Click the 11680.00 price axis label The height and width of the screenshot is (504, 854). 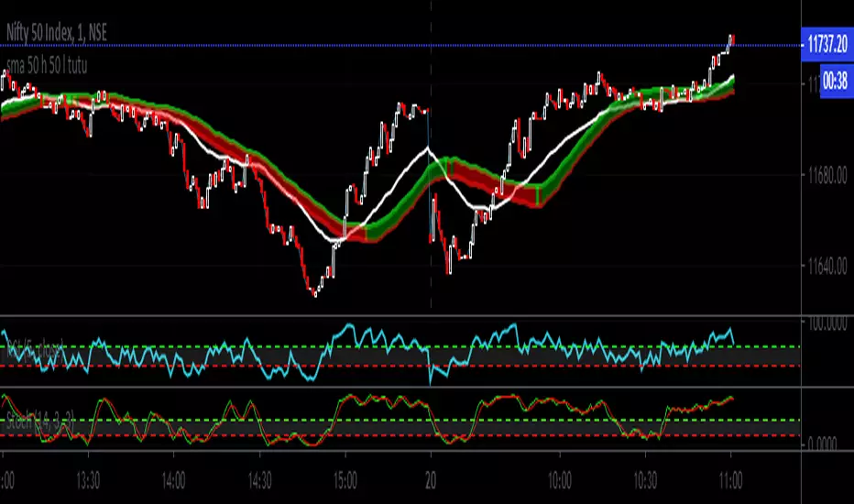(x=827, y=176)
